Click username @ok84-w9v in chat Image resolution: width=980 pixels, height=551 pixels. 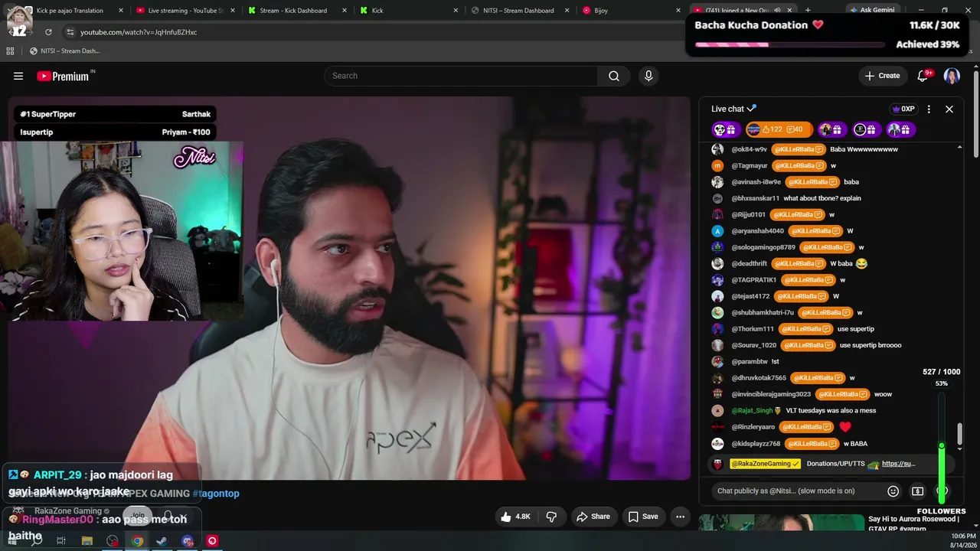pos(750,149)
